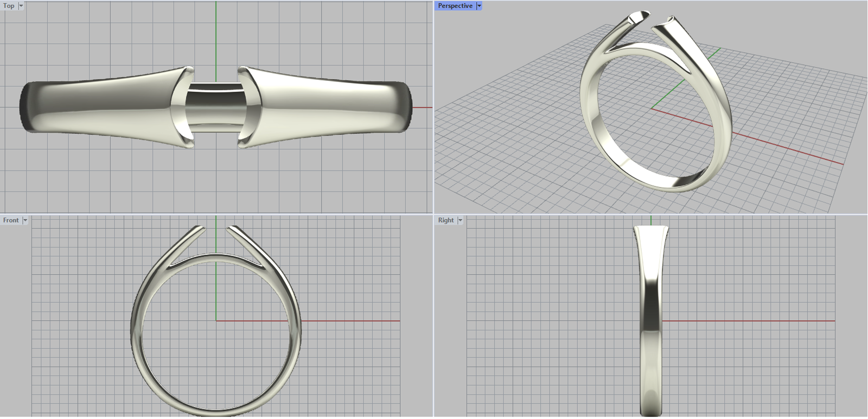868x419 pixels.
Task: Click the Perspective viewport title label
Action: click(x=455, y=6)
